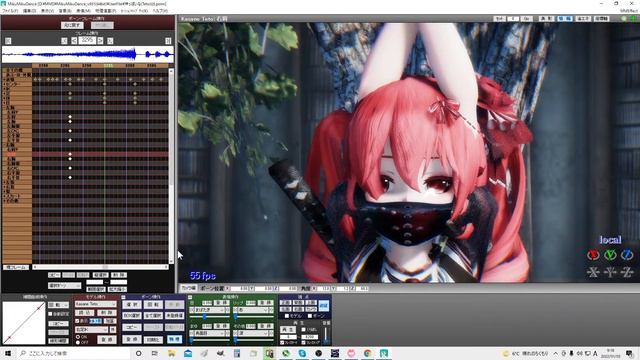This screenshot has width=640, height=360.
Task: Open the 選択ボーン dropdown below timeline
Action: click(64, 285)
